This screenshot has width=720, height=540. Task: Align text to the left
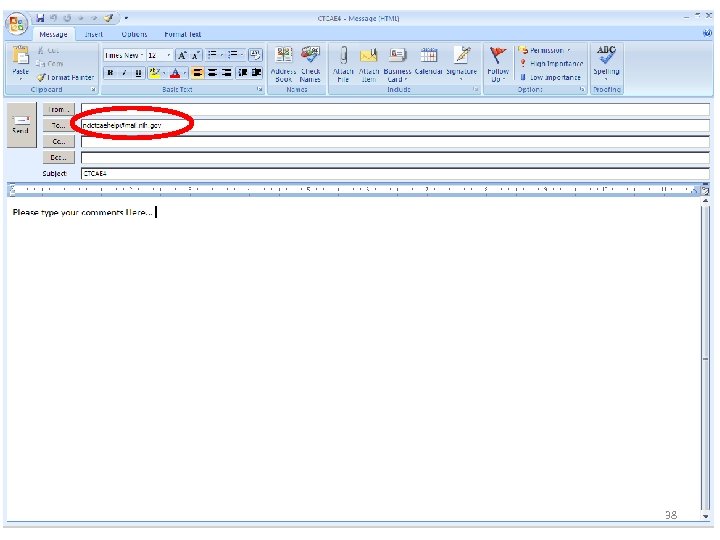click(197, 73)
